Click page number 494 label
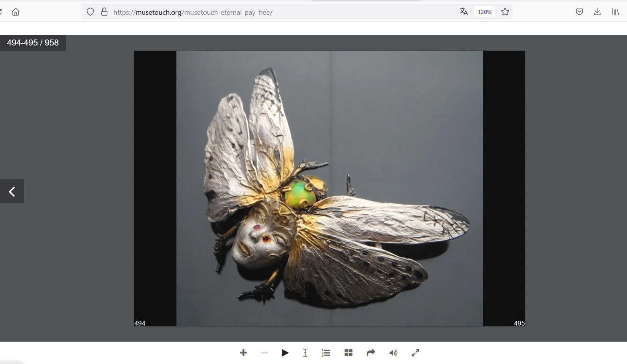Screen dimensions: 627x364 pos(140,323)
